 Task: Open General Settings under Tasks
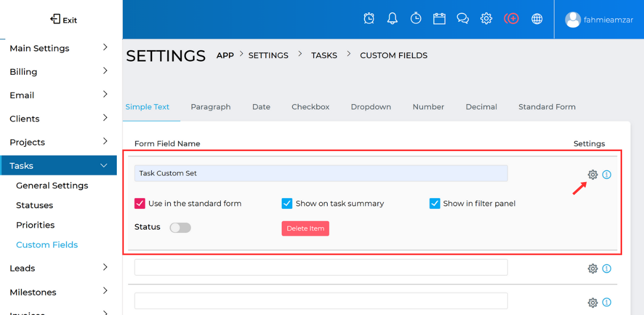click(52, 185)
